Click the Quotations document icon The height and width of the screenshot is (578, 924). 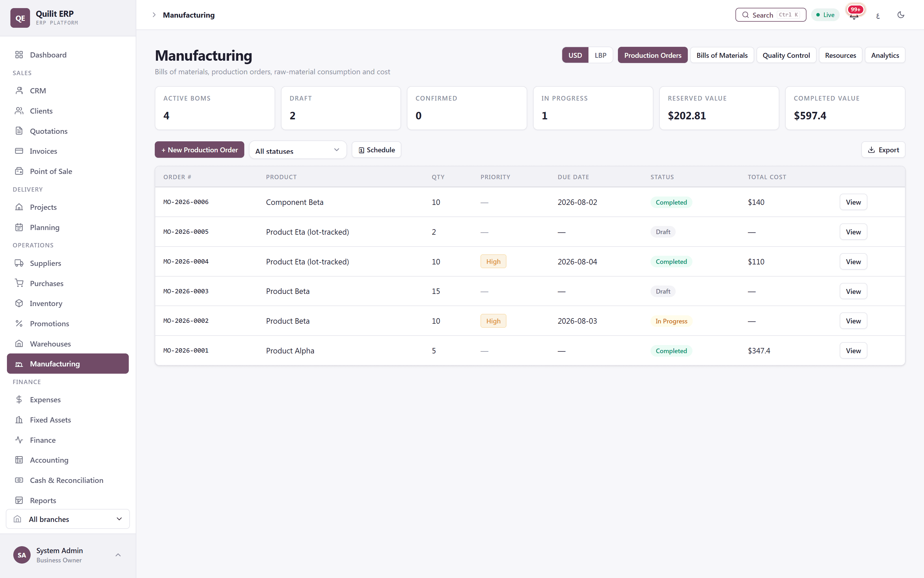[19, 131]
